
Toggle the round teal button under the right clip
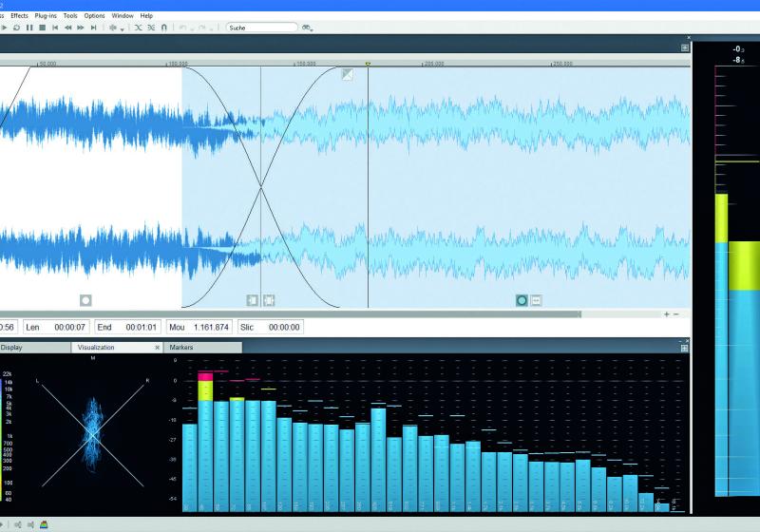(522, 300)
